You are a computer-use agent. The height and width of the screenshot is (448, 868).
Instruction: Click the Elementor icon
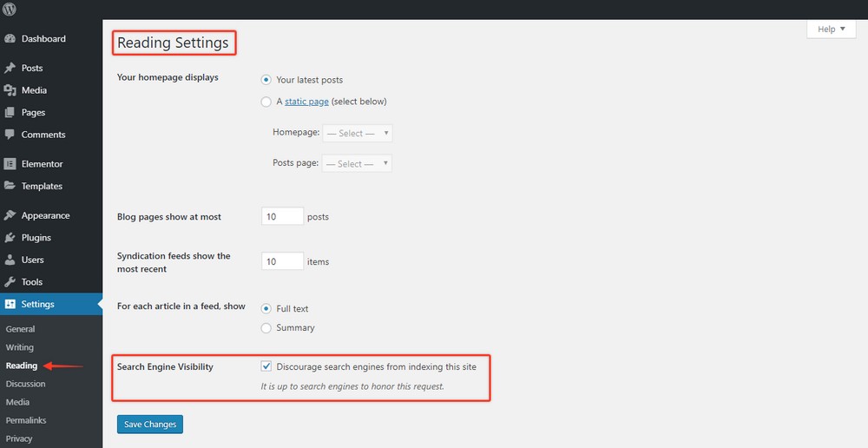pyautogui.click(x=10, y=164)
